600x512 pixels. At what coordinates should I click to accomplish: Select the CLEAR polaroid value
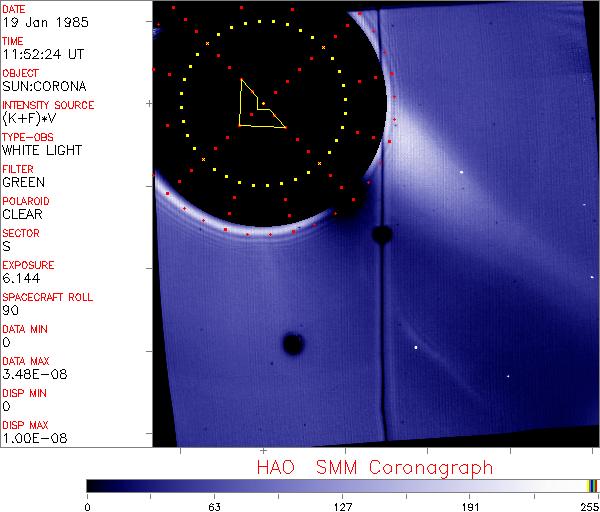point(23,214)
